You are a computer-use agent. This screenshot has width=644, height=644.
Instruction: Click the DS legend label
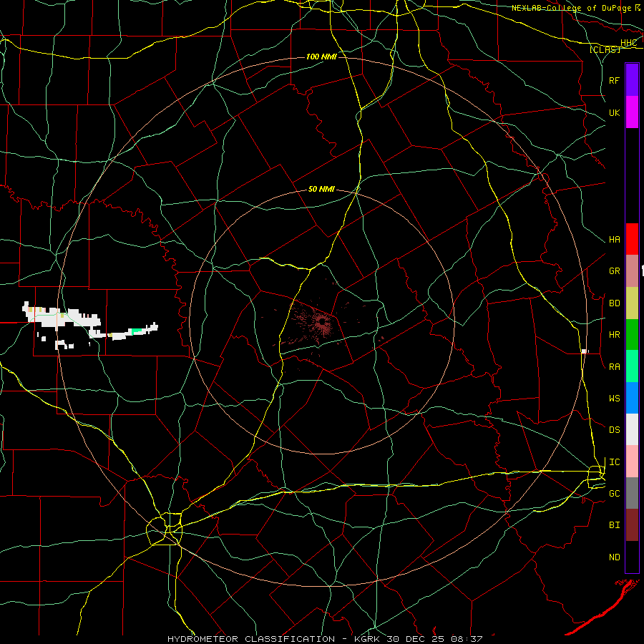tap(614, 430)
